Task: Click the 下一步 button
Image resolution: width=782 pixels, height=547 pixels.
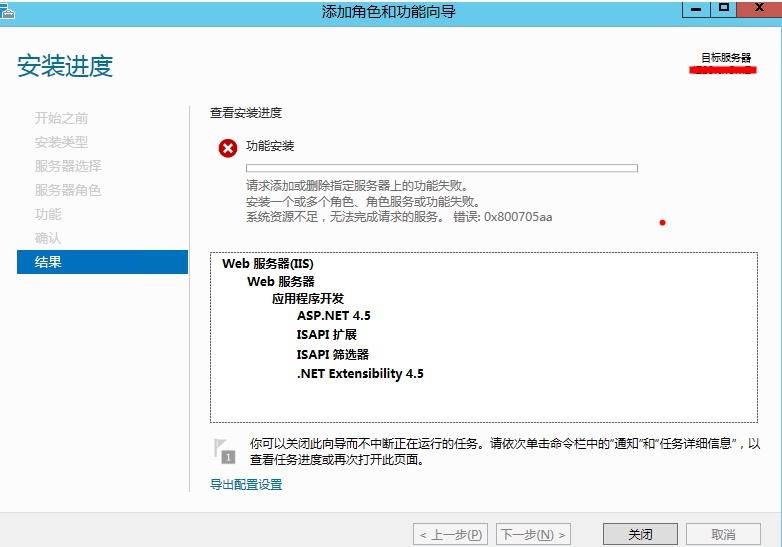Action: click(534, 535)
